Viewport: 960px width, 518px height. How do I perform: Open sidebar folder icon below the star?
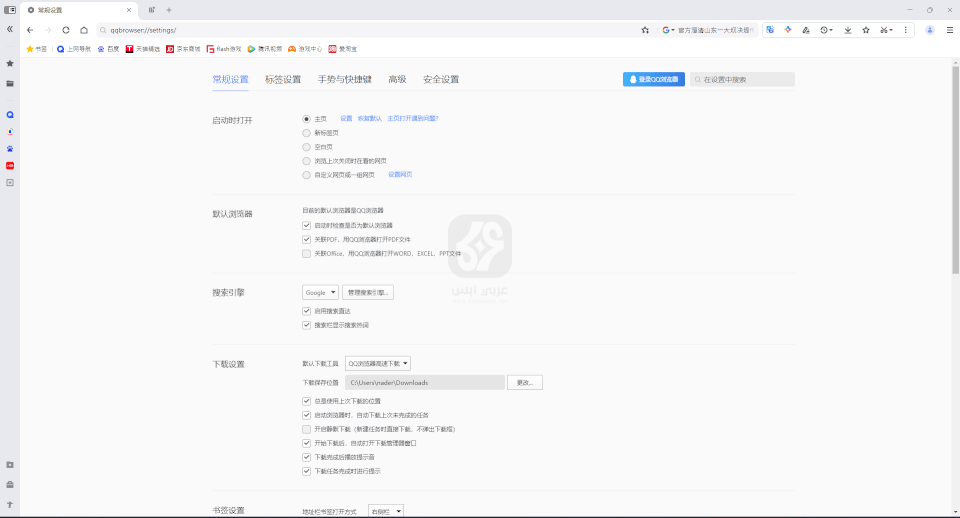(x=10, y=83)
